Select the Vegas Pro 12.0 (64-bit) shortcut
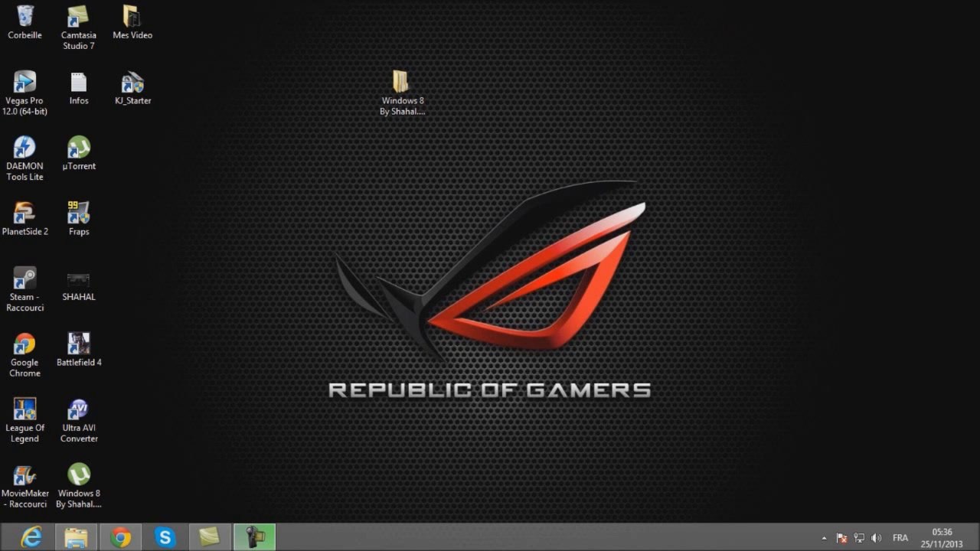The height and width of the screenshot is (551, 980). point(24,93)
